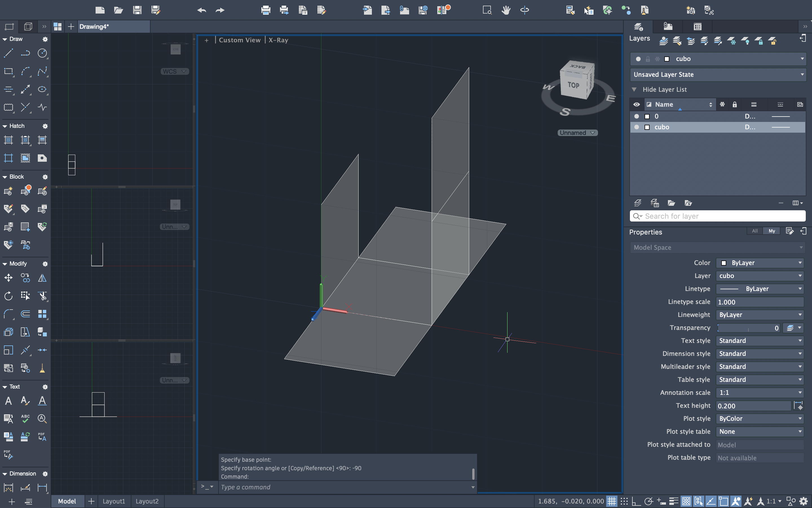Select the Rotate tool in Modify panel
The height and width of the screenshot is (508, 812).
[8, 296]
